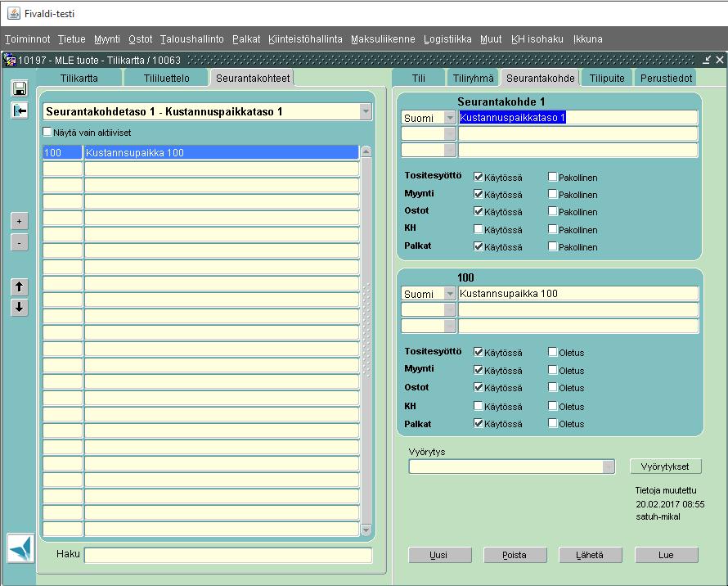
Task: Switch to the Tiliryhmä tab
Action: (x=473, y=78)
